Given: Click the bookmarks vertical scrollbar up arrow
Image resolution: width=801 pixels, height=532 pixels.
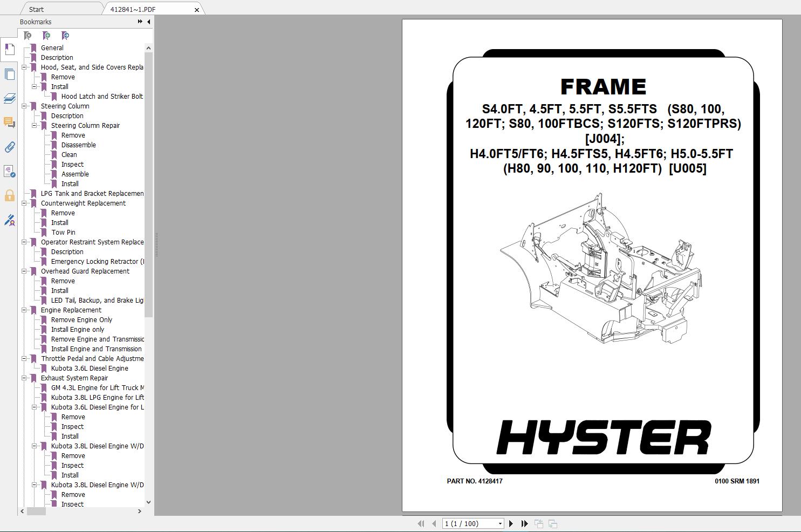Looking at the screenshot, I should pyautogui.click(x=149, y=48).
